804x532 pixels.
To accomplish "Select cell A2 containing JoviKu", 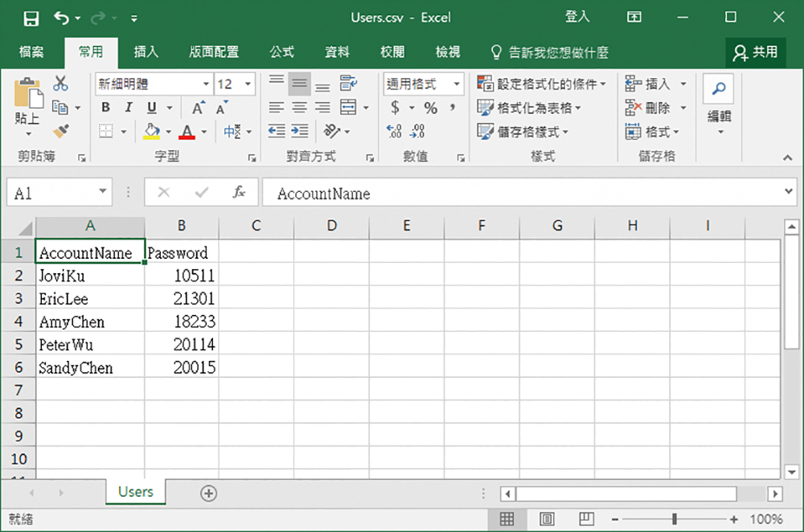I will tap(89, 276).
